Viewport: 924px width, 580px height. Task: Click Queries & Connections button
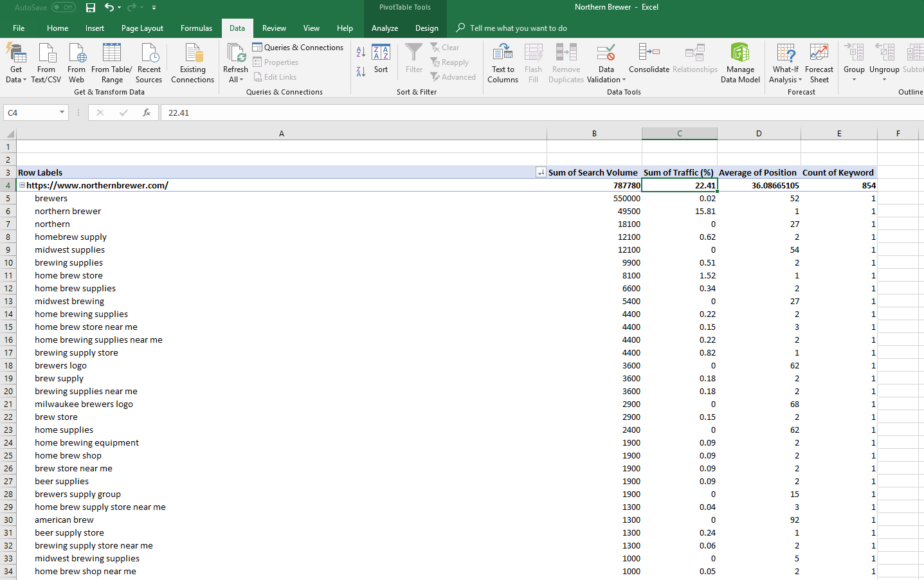pyautogui.click(x=298, y=48)
